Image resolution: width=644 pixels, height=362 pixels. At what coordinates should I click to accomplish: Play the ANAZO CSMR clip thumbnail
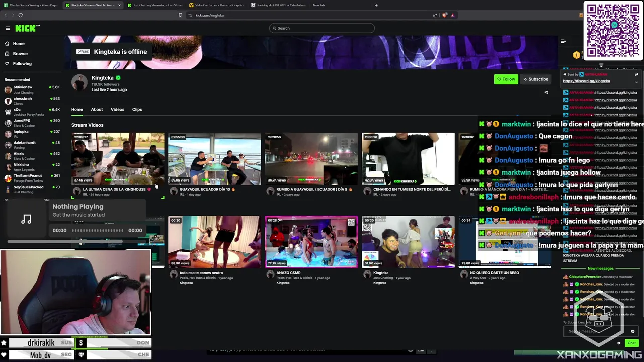[x=311, y=242]
